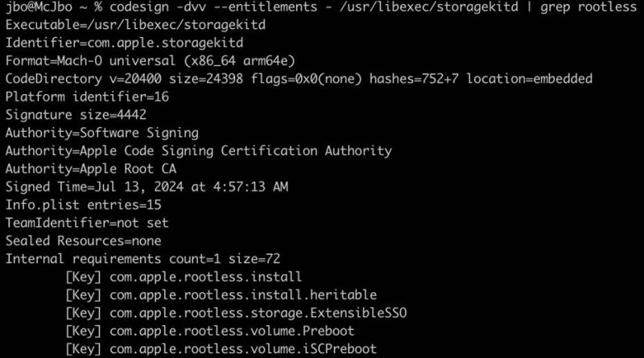
Task: Click the TeamIdentifier=not set line
Action: coord(87,223)
